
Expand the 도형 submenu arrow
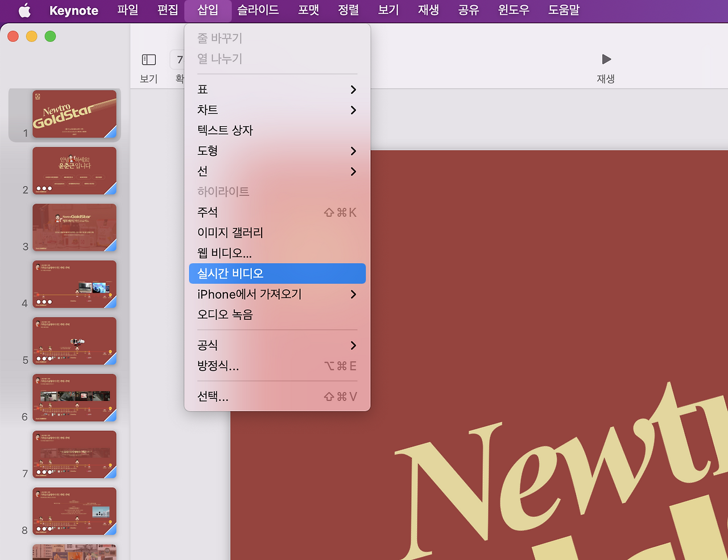coord(353,151)
